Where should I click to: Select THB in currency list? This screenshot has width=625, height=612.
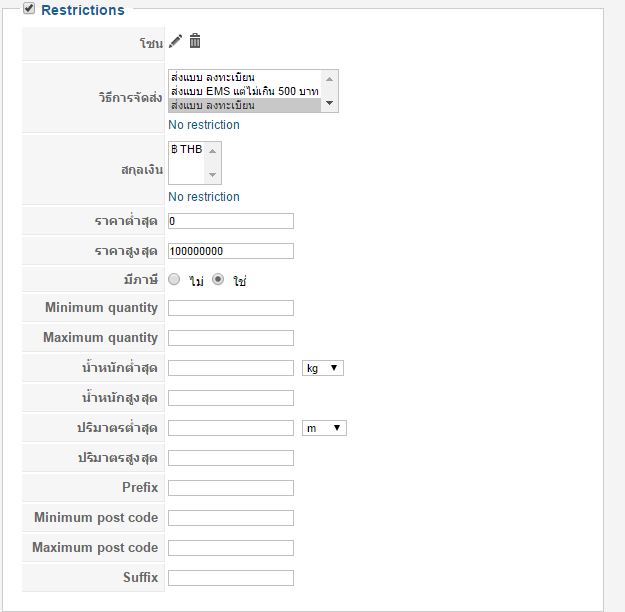coord(187,149)
